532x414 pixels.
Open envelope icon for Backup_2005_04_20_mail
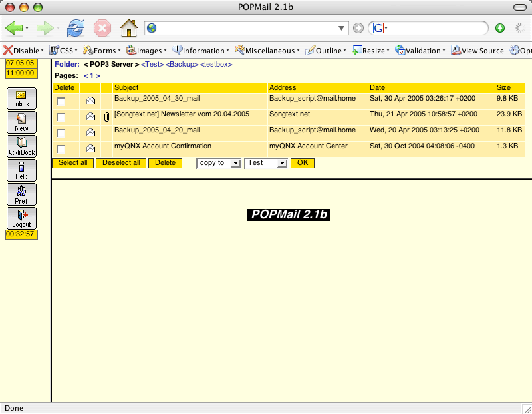click(x=90, y=132)
